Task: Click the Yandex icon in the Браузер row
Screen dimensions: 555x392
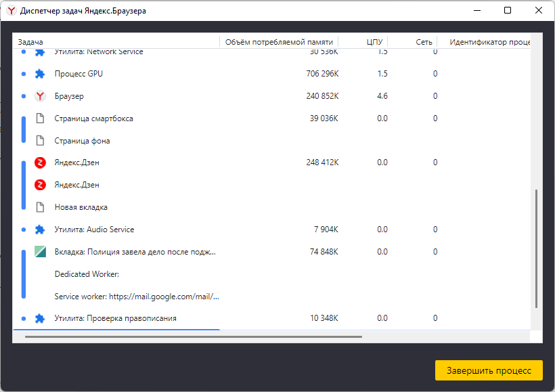Action: tap(40, 96)
